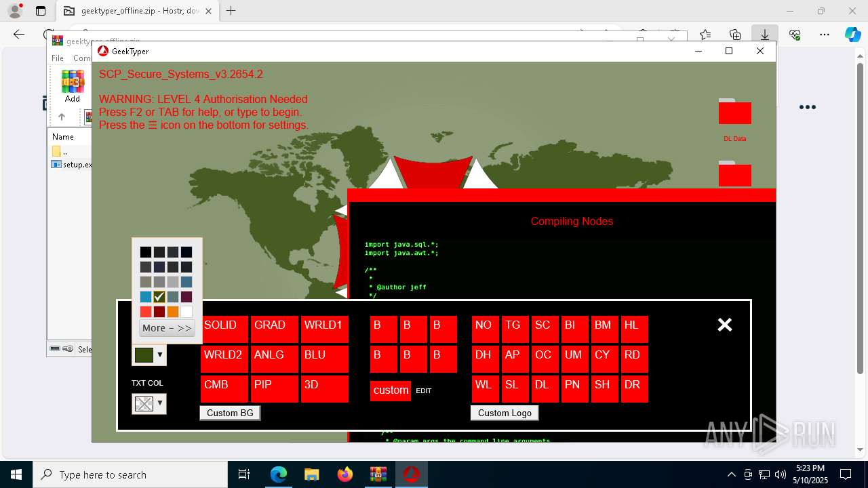Choose the WL logo tile
Viewport: 868px width, 488px height.
coord(485,388)
